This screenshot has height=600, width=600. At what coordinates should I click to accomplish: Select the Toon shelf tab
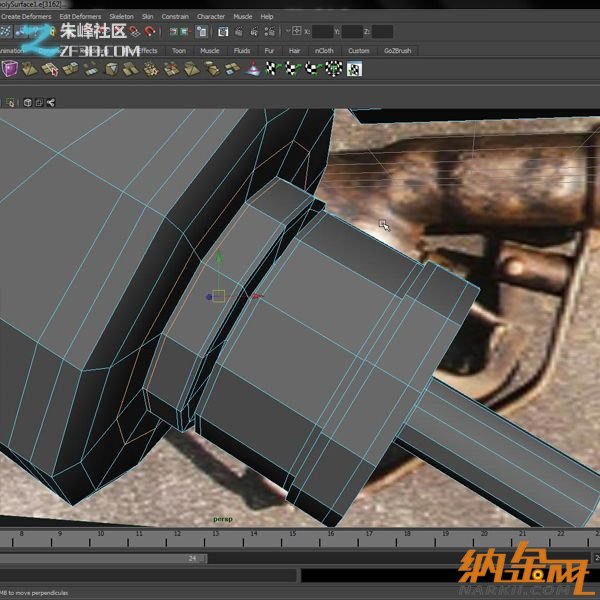[x=178, y=50]
